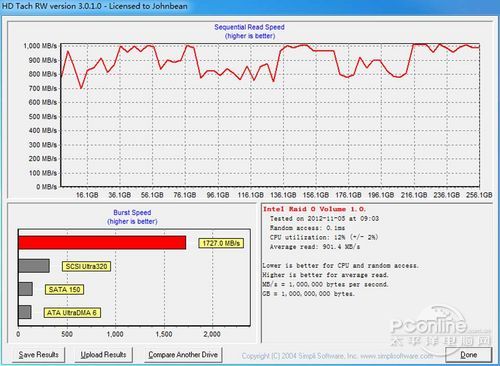Click the SCSI Ultra320 label

[x=86, y=266]
